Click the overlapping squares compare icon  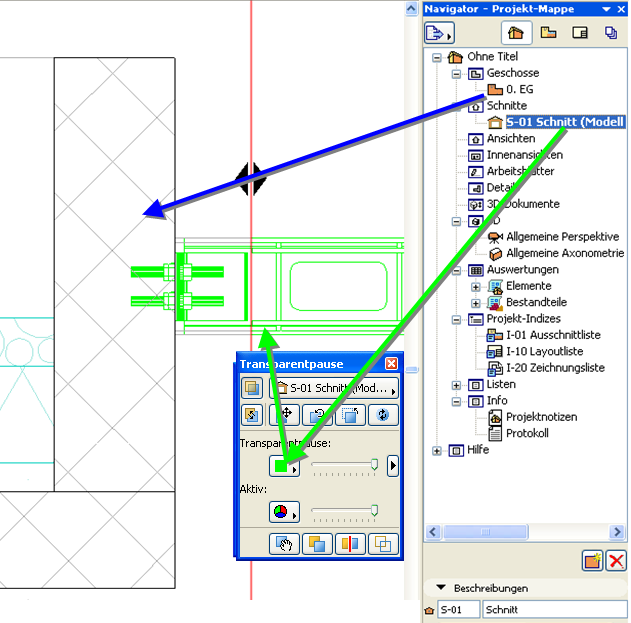click(383, 544)
